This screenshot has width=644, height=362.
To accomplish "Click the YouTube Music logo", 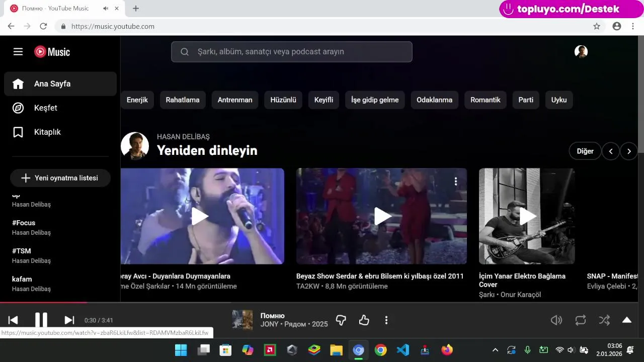I will point(52,52).
